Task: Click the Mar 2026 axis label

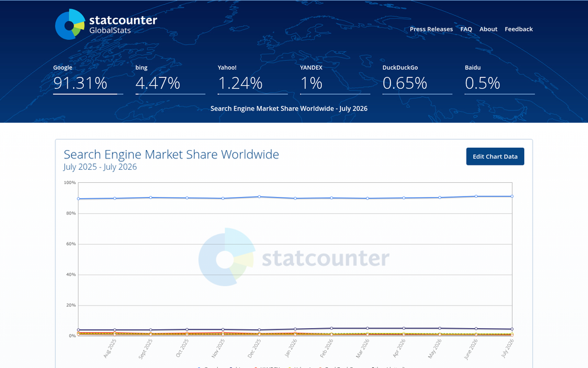Action: click(363, 348)
